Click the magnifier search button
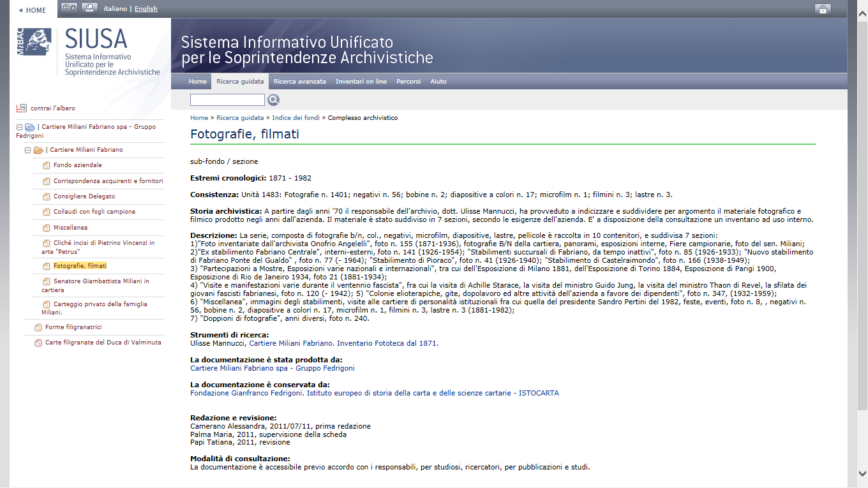 [x=273, y=100]
